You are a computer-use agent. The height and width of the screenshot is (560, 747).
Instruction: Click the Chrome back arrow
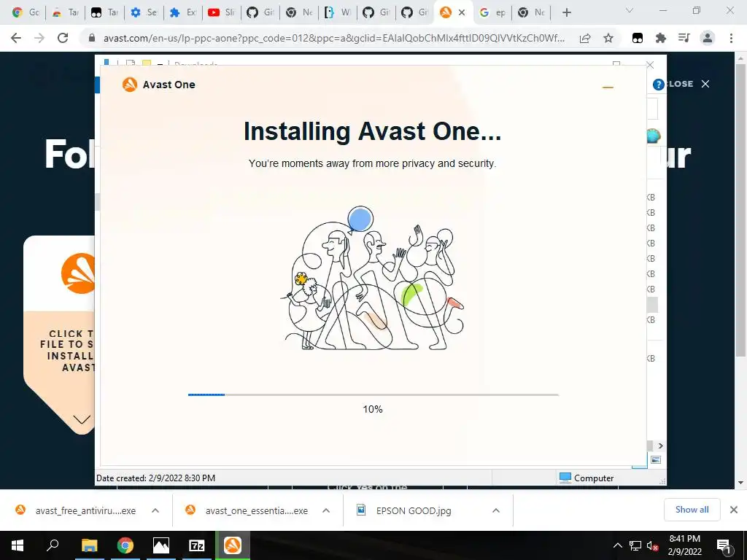16,38
